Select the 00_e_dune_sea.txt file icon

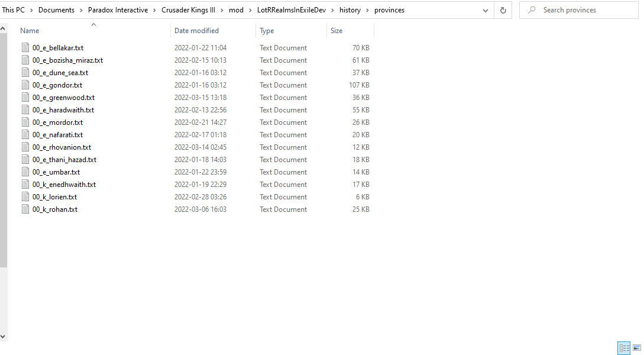[25, 72]
